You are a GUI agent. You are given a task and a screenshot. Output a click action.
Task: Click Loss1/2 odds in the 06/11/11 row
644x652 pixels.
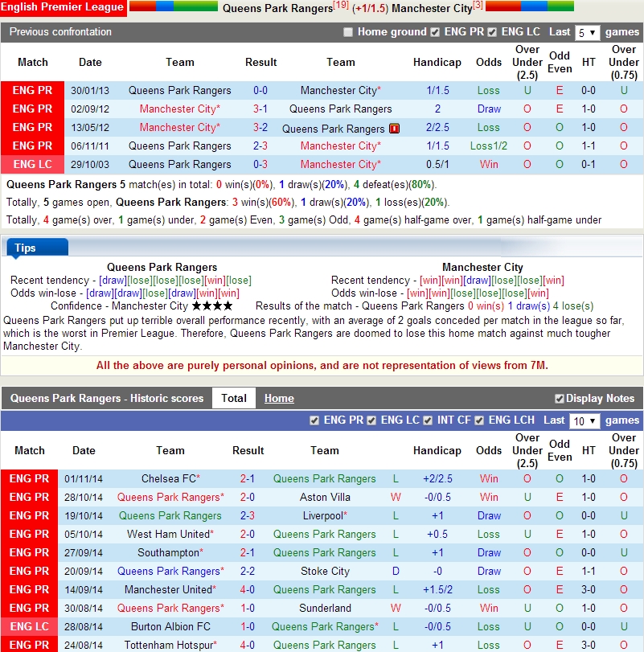click(489, 146)
